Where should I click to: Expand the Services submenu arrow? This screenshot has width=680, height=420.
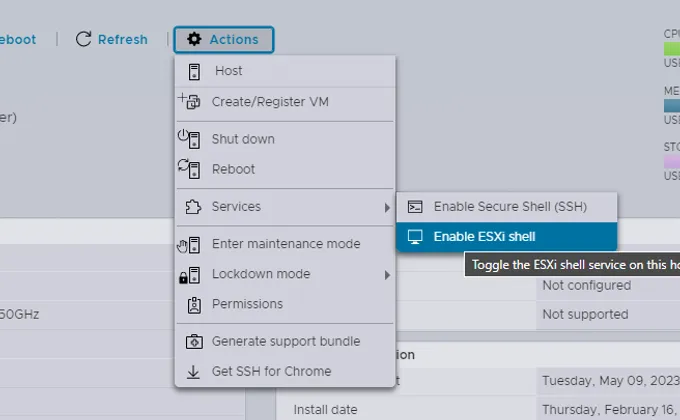coord(387,208)
